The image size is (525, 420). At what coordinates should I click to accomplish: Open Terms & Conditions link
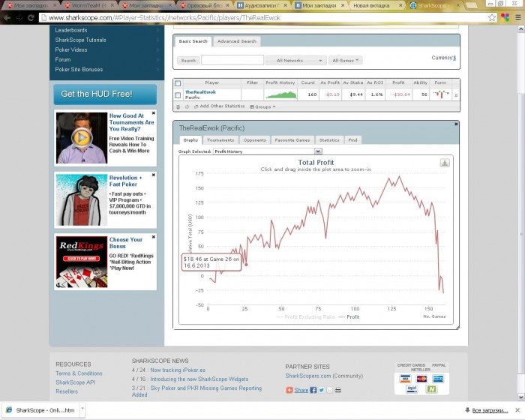pyautogui.click(x=79, y=373)
